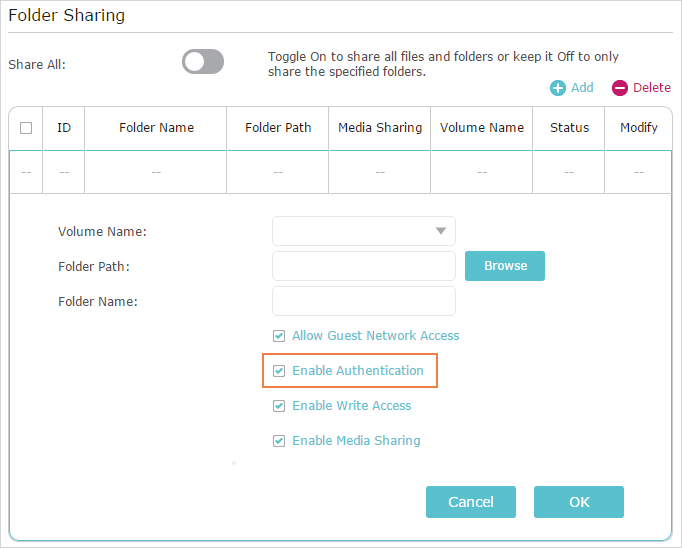The height and width of the screenshot is (548, 682).
Task: Uncheck Enable Media Sharing checkbox
Action: [279, 441]
